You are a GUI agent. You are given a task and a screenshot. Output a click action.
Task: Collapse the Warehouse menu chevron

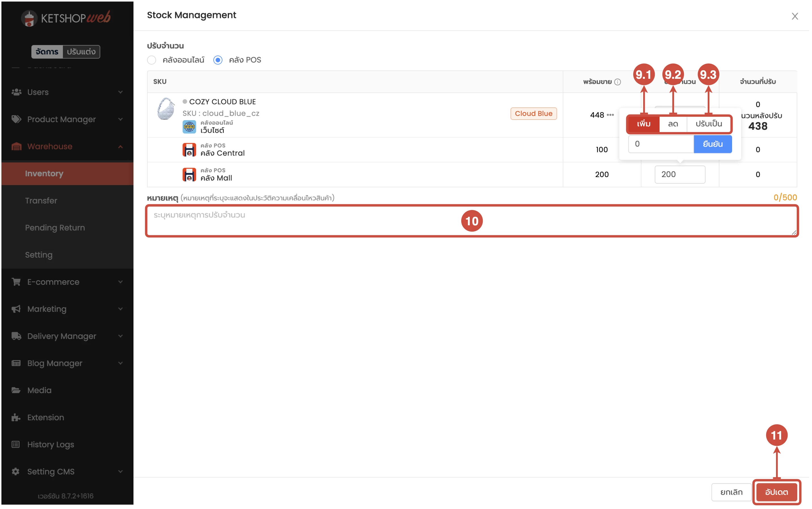click(120, 147)
